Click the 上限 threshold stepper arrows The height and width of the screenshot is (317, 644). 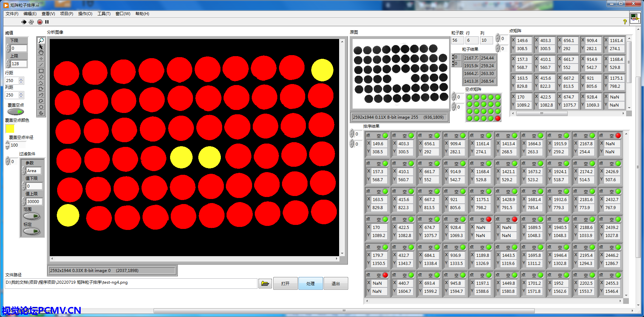(8, 64)
